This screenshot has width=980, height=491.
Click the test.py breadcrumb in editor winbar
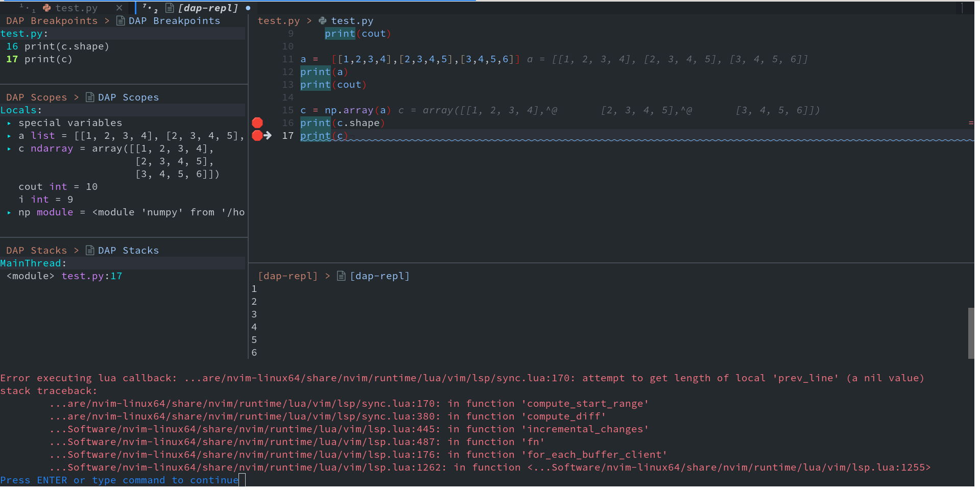click(x=278, y=20)
